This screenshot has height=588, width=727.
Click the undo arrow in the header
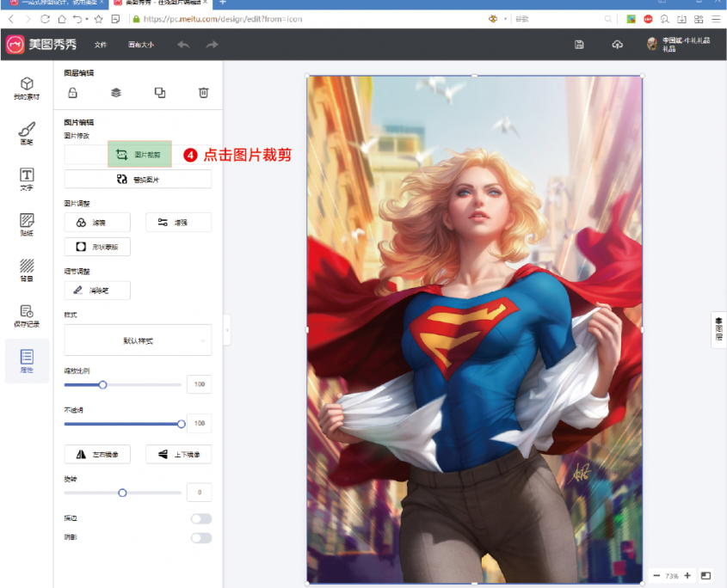coord(183,45)
